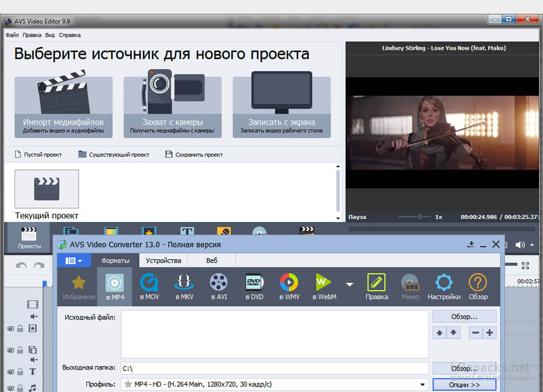Browse for source file with Обзор...

(x=465, y=317)
